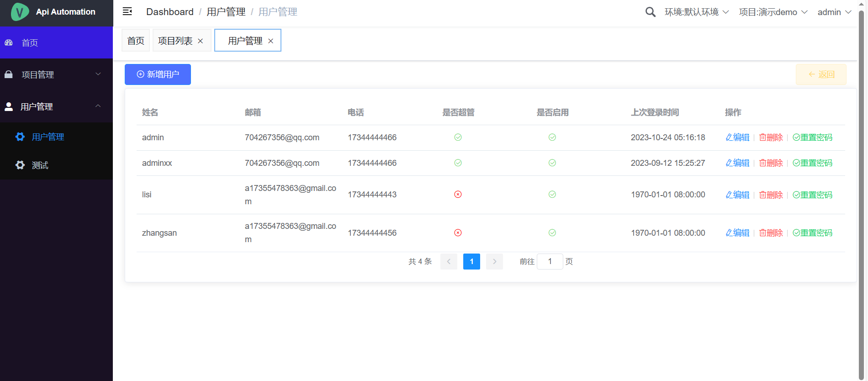The width and height of the screenshot is (868, 381).
Task: Click adminxx row super-admin check icon
Action: click(x=458, y=163)
